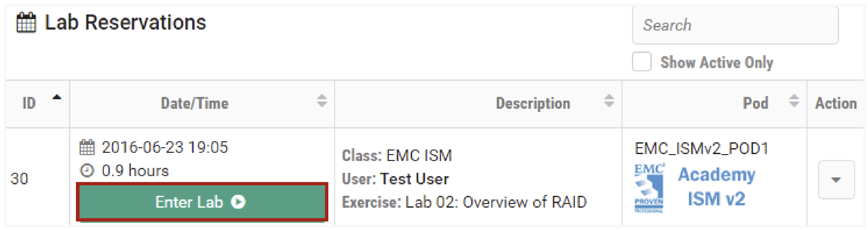The width and height of the screenshot is (868, 230).
Task: Click the Description column header
Action: [533, 103]
